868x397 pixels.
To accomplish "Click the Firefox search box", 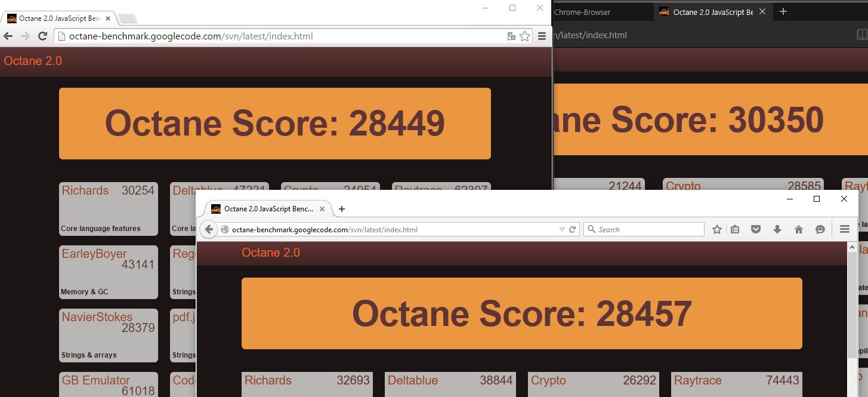I will pyautogui.click(x=644, y=229).
